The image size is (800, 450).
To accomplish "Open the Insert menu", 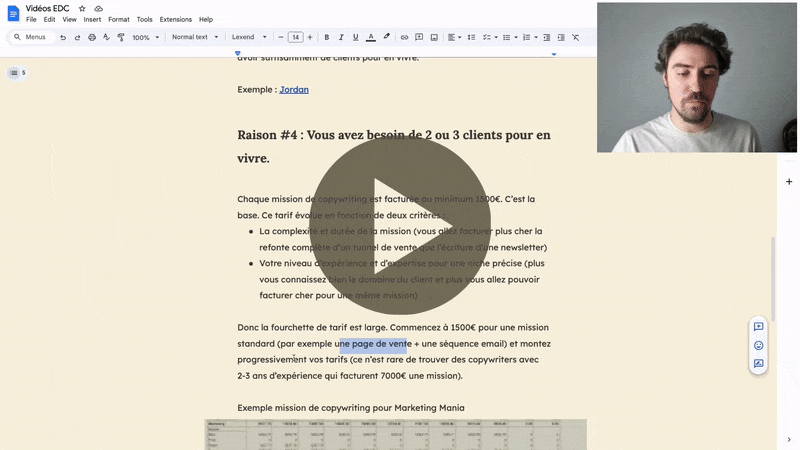I will click(x=92, y=19).
